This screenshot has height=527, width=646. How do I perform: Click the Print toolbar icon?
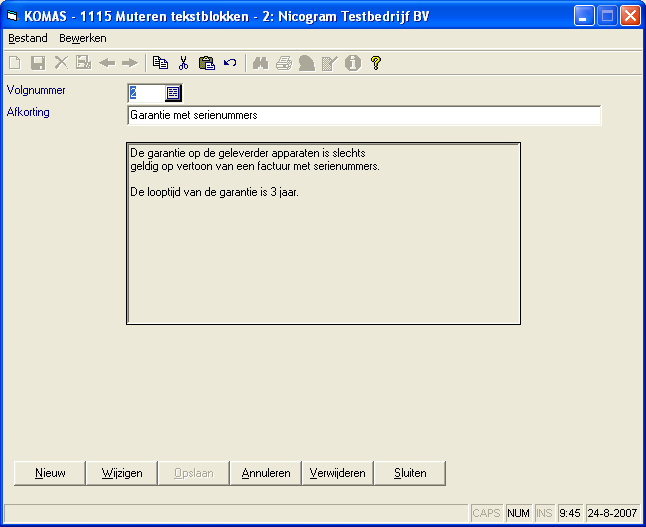(284, 63)
